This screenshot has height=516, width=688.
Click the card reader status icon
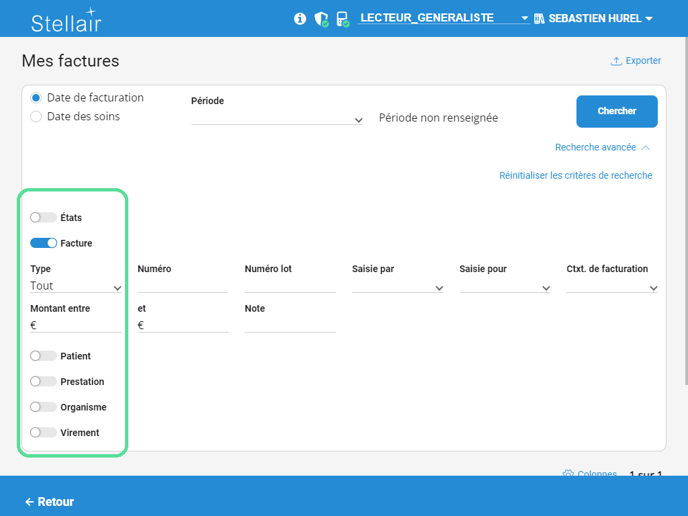343,19
